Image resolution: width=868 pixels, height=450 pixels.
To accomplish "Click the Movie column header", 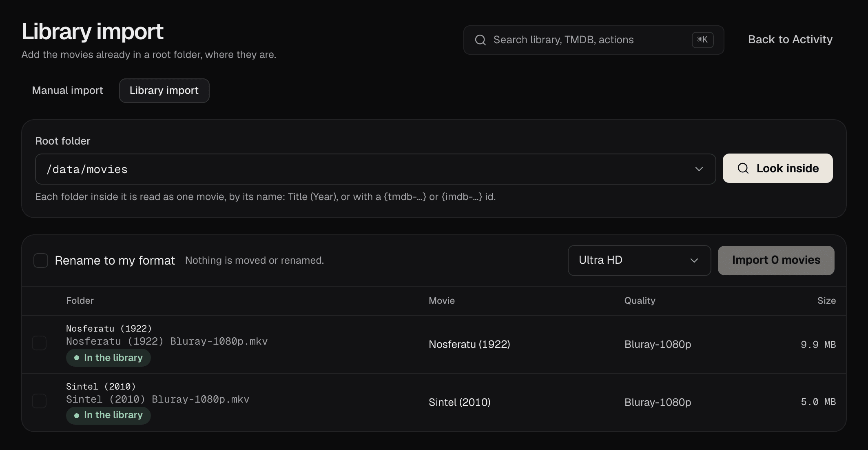I will [442, 301].
